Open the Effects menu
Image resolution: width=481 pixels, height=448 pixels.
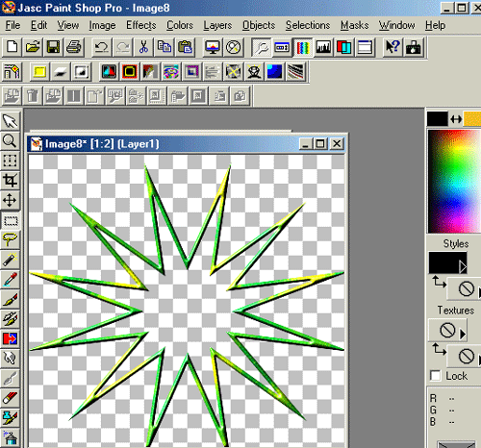coord(141,25)
